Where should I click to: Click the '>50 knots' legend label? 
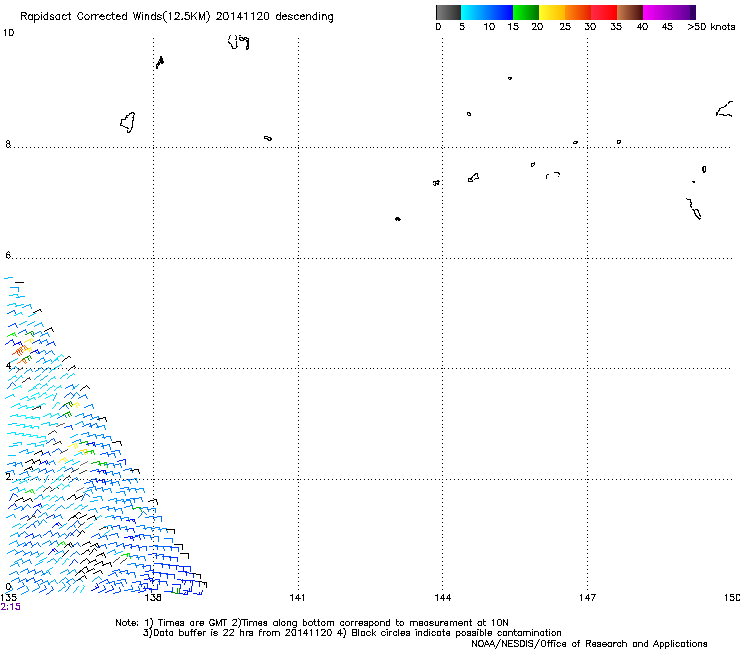click(711, 27)
